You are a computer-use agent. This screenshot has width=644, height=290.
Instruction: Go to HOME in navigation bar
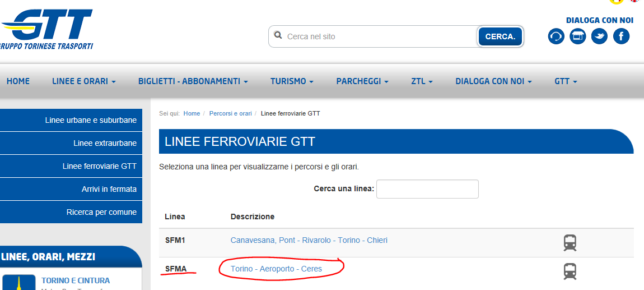pyautogui.click(x=18, y=81)
